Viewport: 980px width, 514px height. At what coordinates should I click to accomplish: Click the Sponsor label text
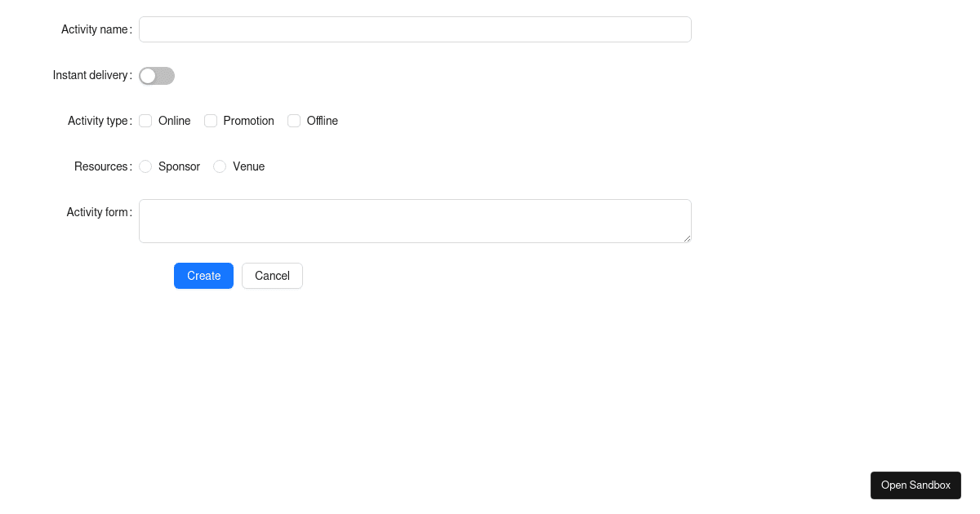[179, 166]
